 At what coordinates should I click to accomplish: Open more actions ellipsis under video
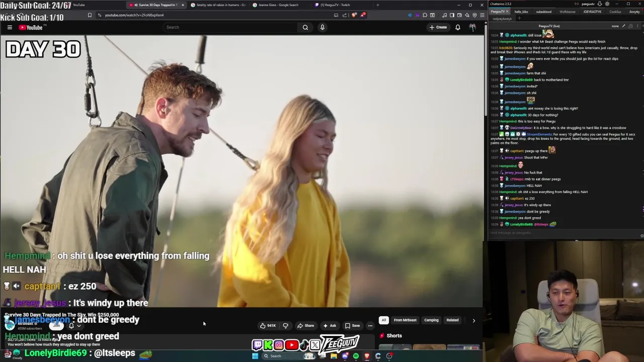click(x=370, y=326)
